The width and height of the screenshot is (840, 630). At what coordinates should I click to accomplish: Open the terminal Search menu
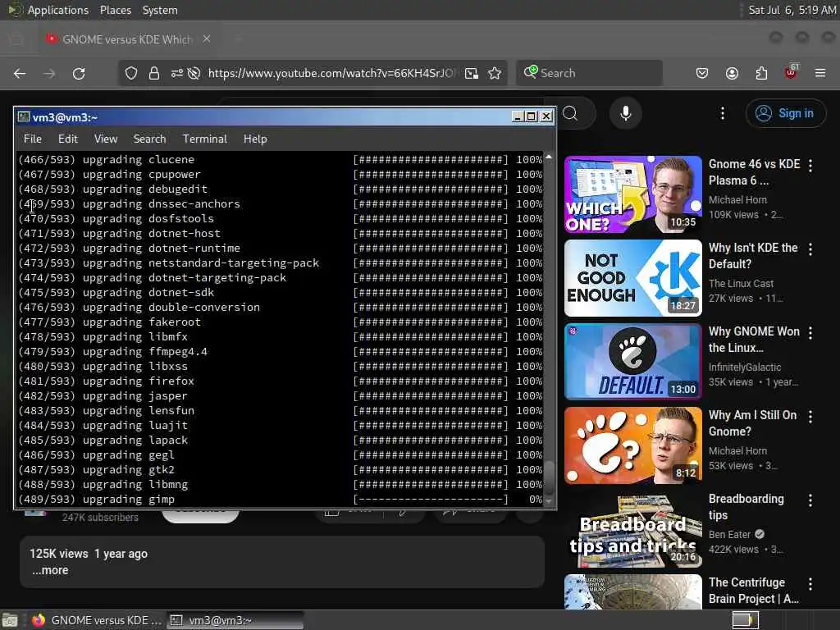click(149, 139)
